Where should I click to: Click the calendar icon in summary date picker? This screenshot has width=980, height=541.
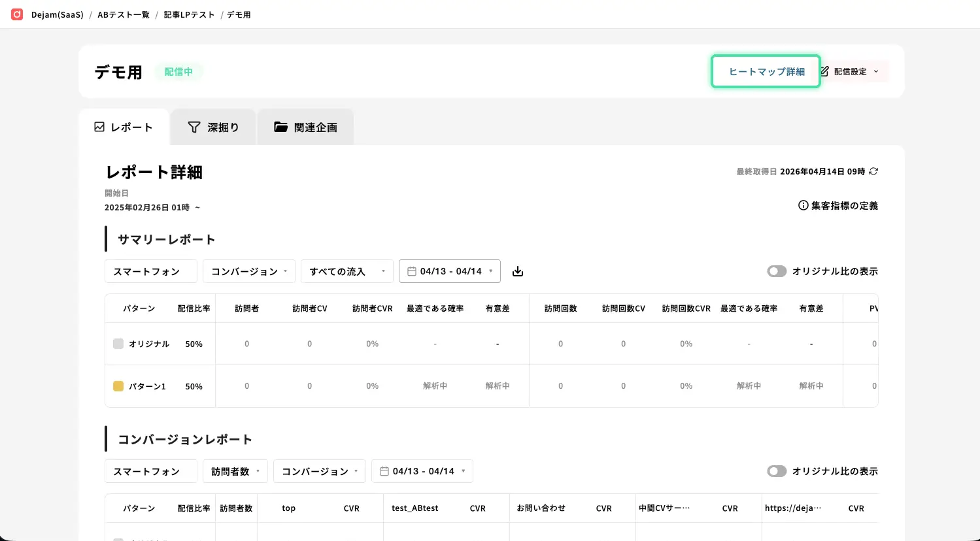(x=412, y=271)
